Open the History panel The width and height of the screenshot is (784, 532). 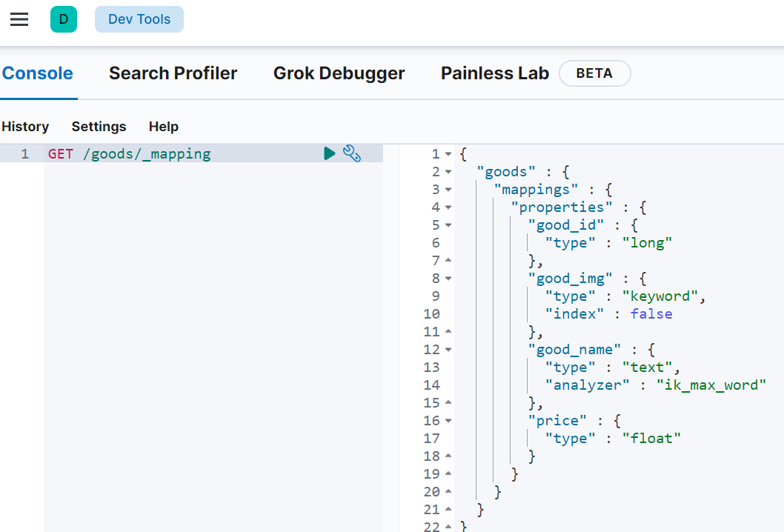pyautogui.click(x=25, y=127)
